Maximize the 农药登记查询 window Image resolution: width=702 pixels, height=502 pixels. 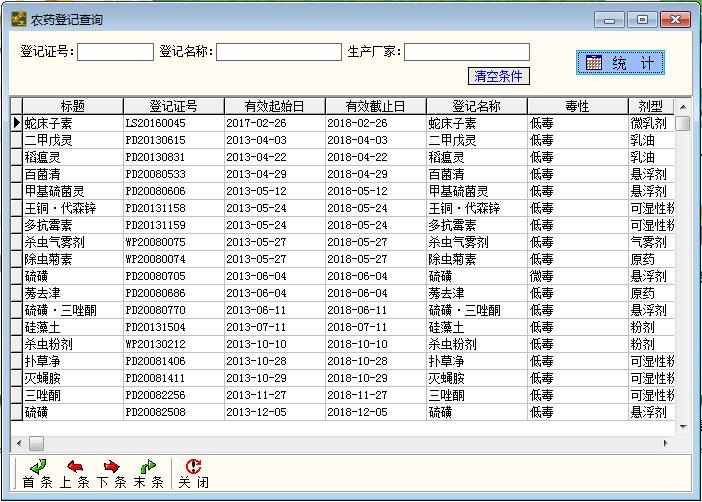642,19
